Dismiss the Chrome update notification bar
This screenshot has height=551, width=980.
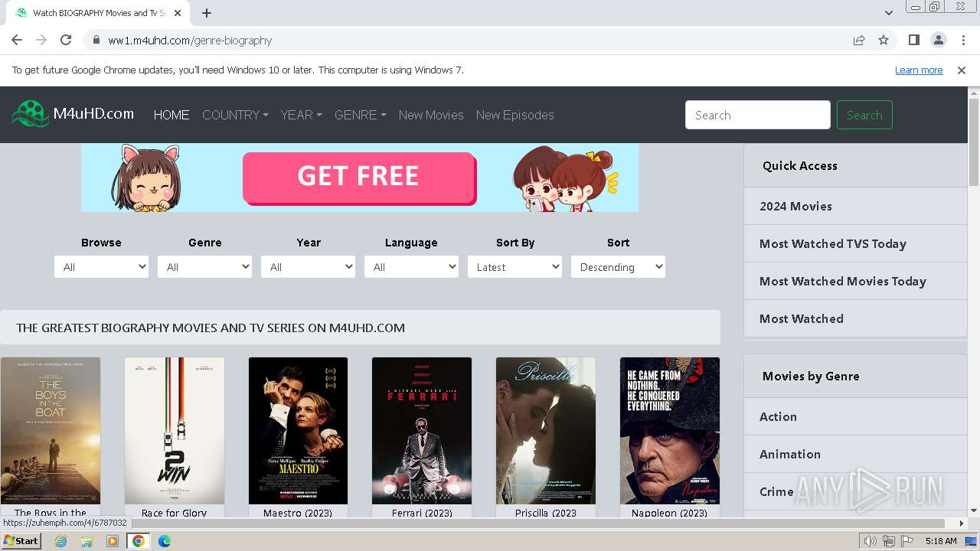(x=962, y=70)
